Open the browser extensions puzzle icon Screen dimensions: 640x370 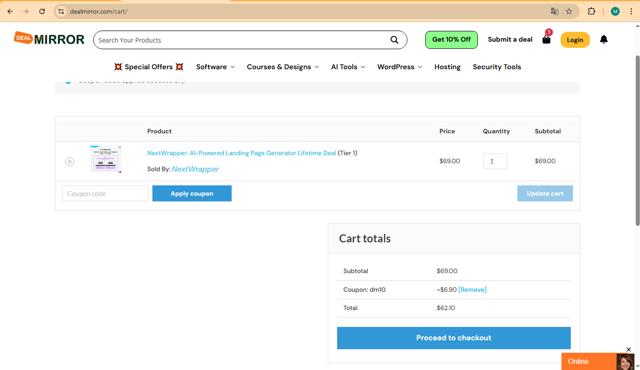[591, 11]
